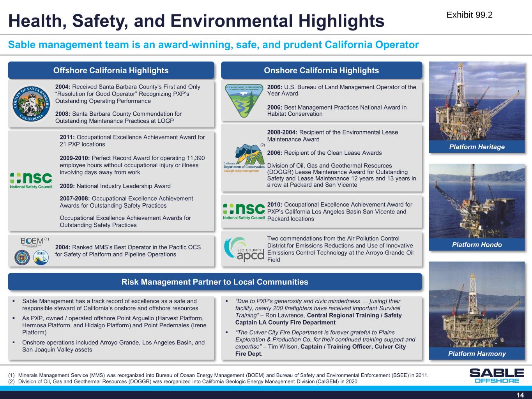Select the Onshore California Highlights header
Screen dimensions: 532x399
(322, 70)
